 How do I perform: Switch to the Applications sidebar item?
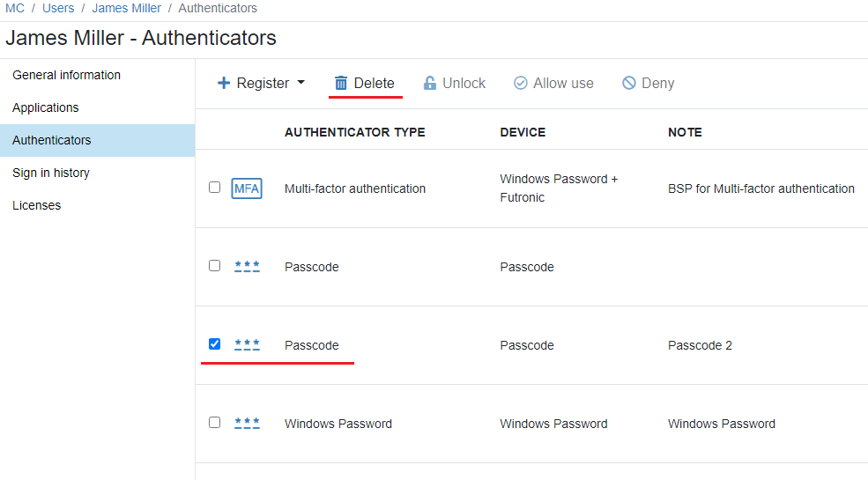(x=46, y=107)
